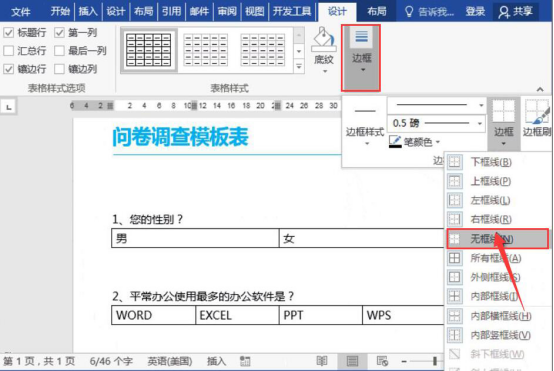Switch to read mode view icon
Screen dimensions: 554x371
[x=322, y=361]
